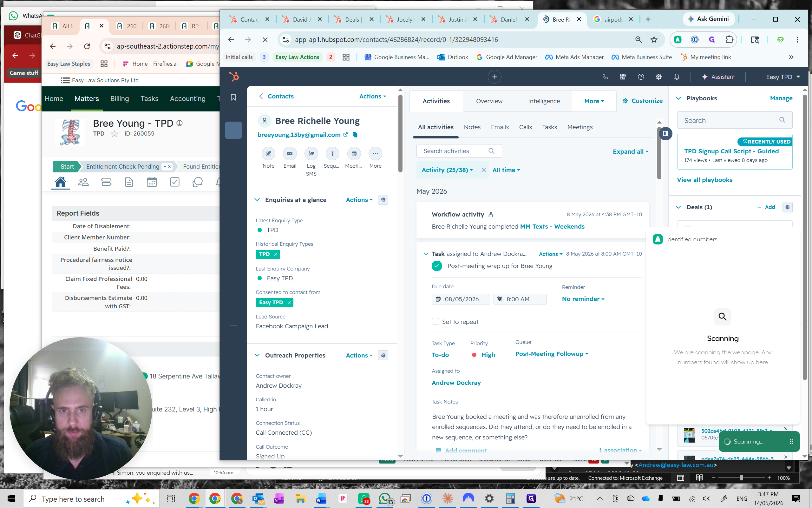Click the Manage playbooks link
812x508 pixels.
781,98
